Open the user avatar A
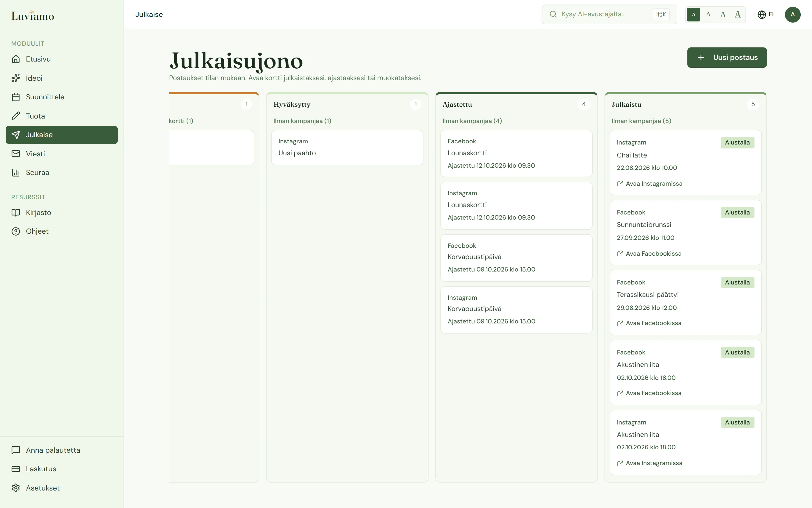This screenshot has height=508, width=812. point(793,14)
